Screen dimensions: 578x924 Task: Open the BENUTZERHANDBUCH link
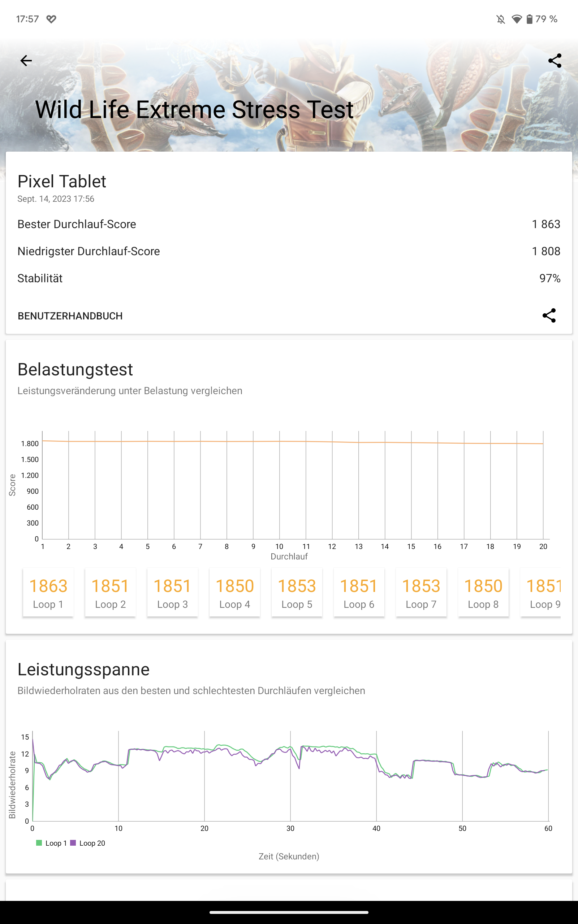click(70, 316)
